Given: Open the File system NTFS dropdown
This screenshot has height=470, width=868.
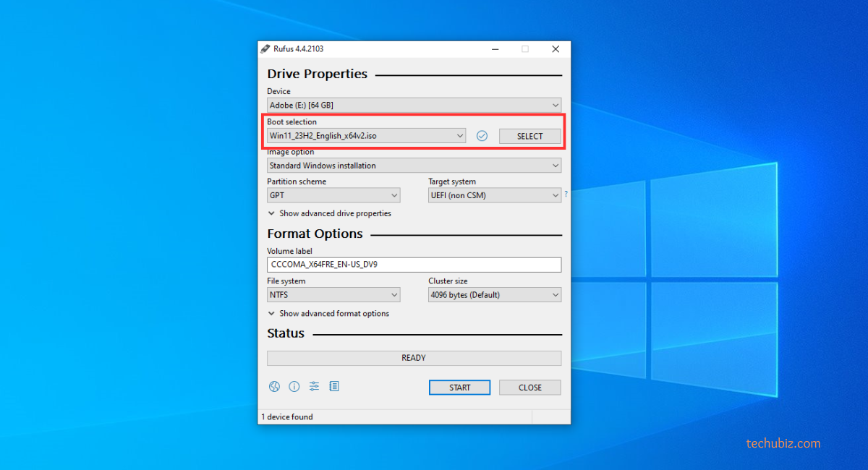Looking at the screenshot, I should tap(333, 295).
